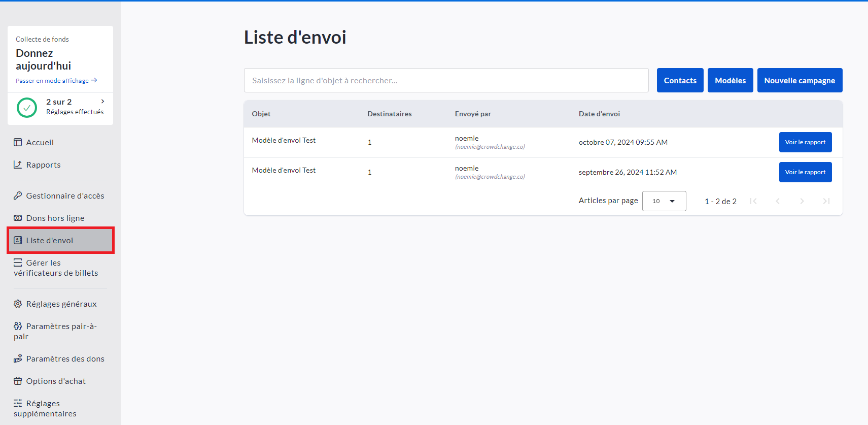Click the Accueil home icon in sidebar
The width and height of the screenshot is (868, 425).
(18, 142)
